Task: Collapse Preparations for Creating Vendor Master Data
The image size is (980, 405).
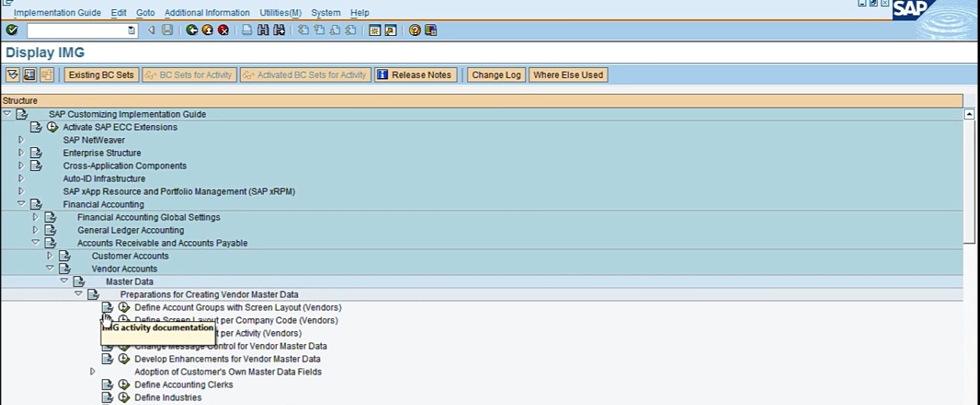Action: [79, 294]
